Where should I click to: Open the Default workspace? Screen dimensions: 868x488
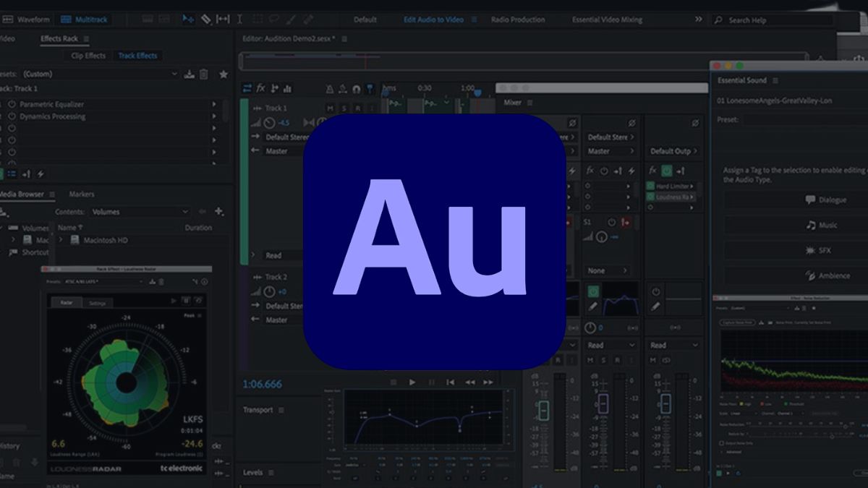[x=365, y=20]
